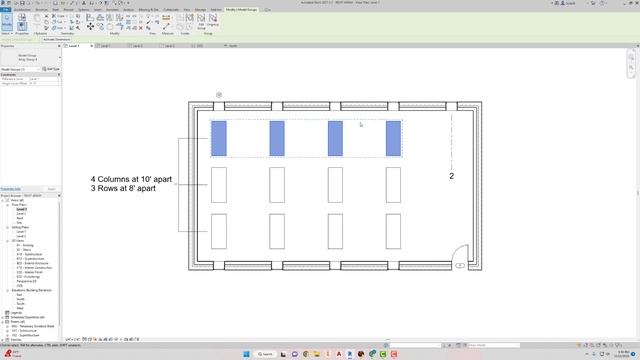Open the Select panel dropdown under Modify
Viewport: 640px width, 360px height.
pos(7,33)
